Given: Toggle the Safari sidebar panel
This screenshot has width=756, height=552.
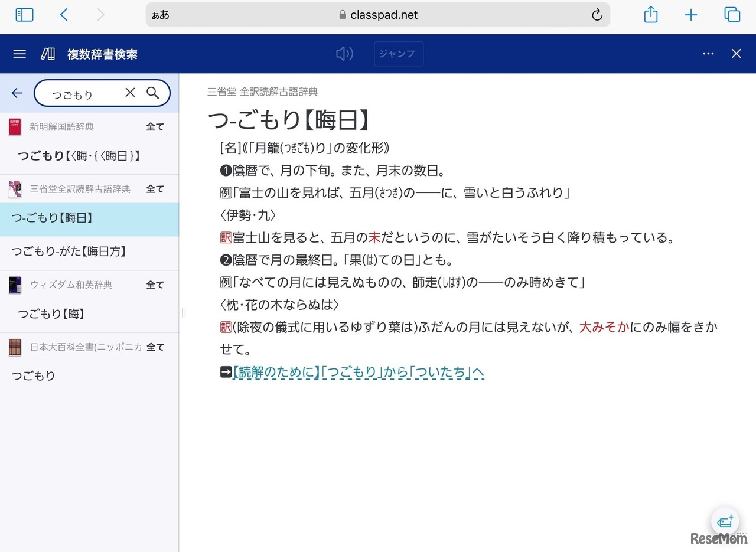Looking at the screenshot, I should 24,15.
